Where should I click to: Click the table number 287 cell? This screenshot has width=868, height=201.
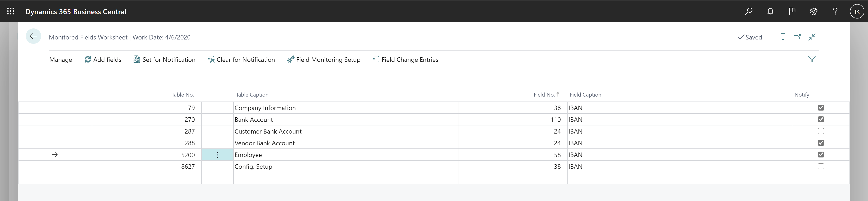pos(146,131)
